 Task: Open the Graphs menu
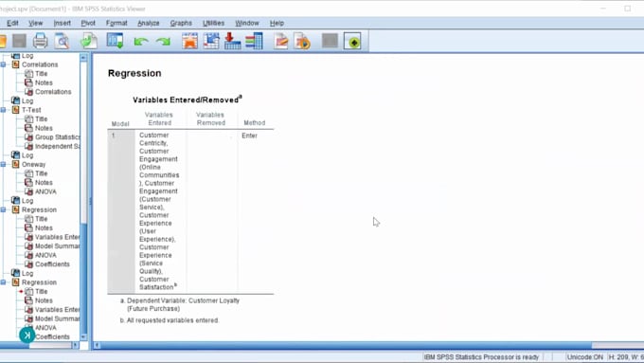pyautogui.click(x=181, y=23)
